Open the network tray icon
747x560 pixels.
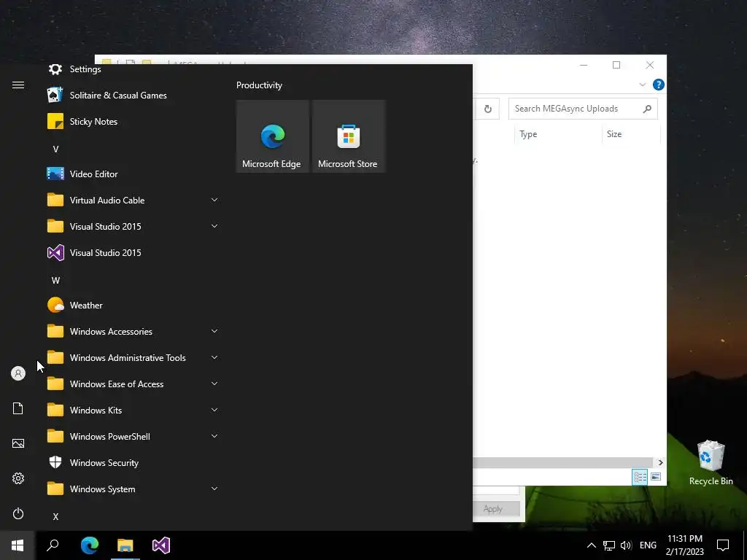pos(609,545)
